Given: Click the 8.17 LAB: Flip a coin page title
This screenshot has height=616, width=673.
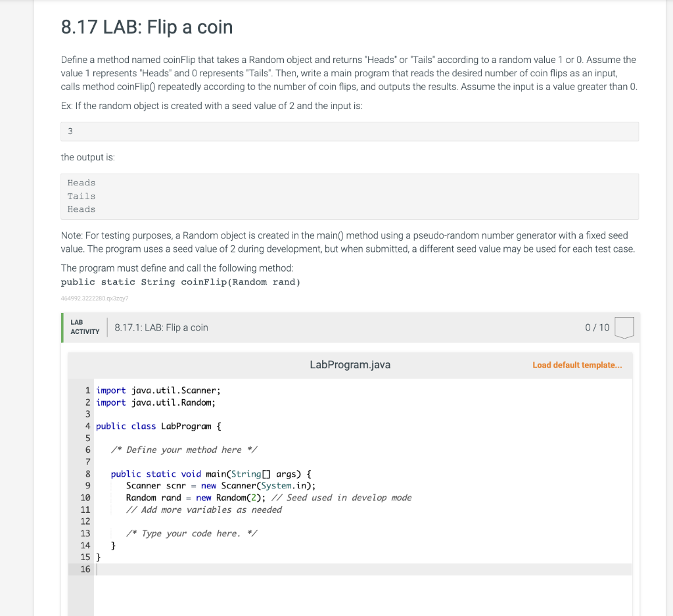Looking at the screenshot, I should tap(147, 28).
